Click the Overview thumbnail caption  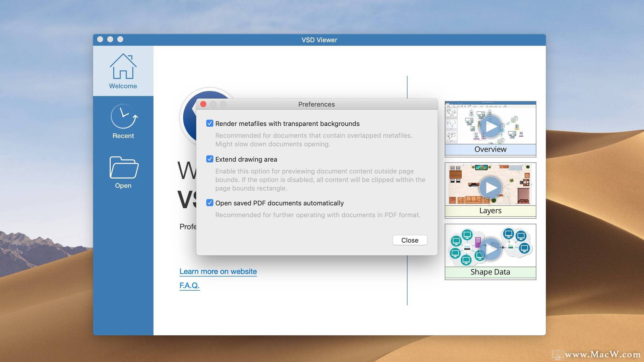tap(490, 149)
